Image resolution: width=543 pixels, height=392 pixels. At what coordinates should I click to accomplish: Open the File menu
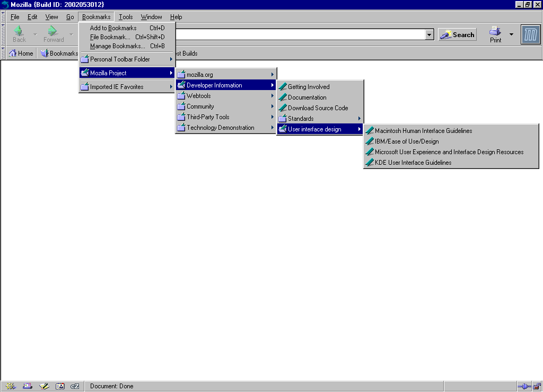[x=15, y=16]
